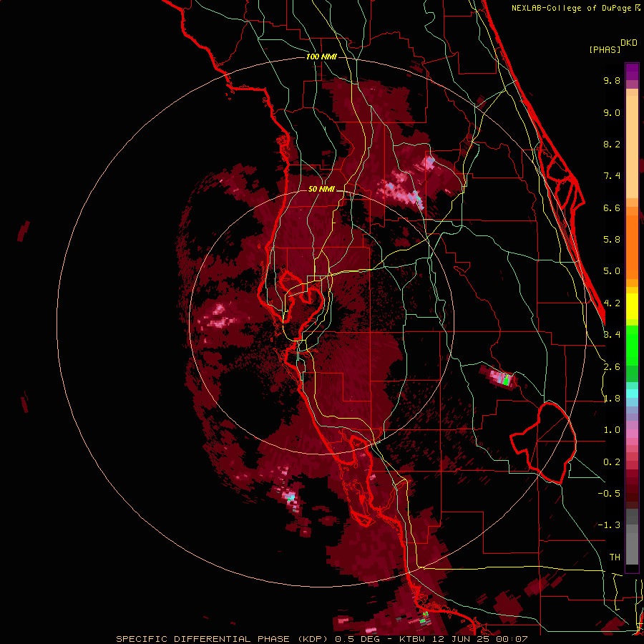Pick the purple top band of the scale
The image size is (644, 644).
click(632, 72)
